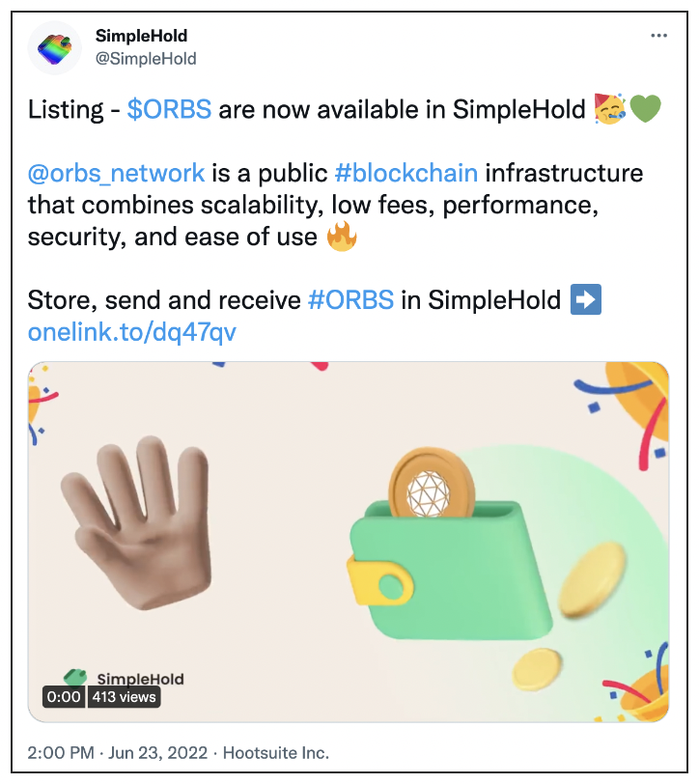Image resolution: width=699 pixels, height=784 pixels.
Task: Click the SimpleHold display name
Action: [142, 36]
